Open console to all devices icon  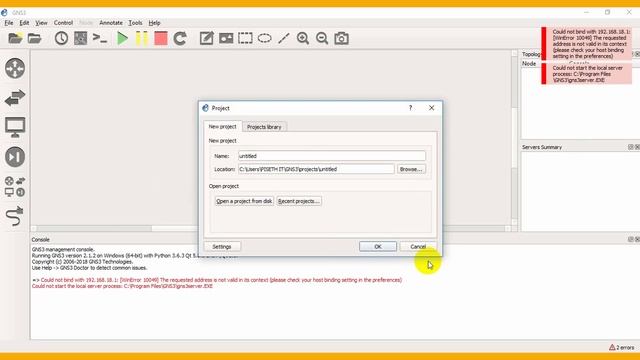100,38
